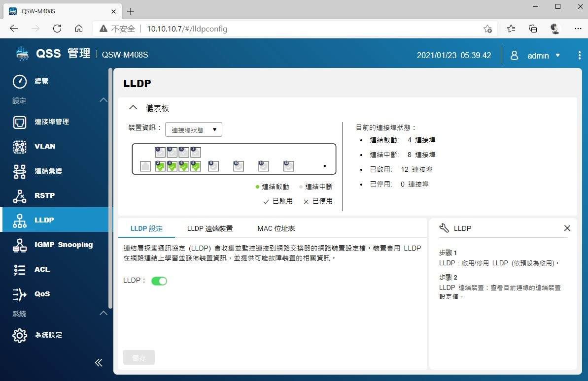The height and width of the screenshot is (381, 588).
Task: Open the overview gauge icon
Action: (x=20, y=81)
